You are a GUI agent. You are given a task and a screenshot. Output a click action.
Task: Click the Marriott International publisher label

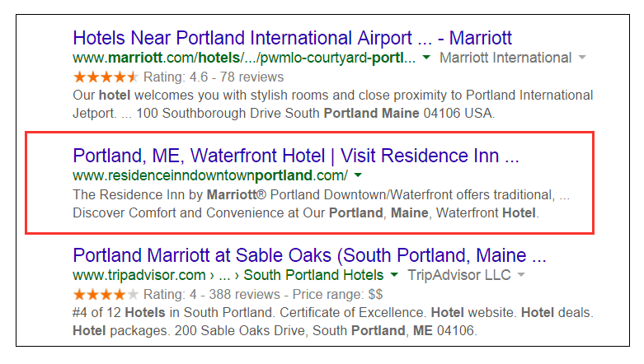[x=505, y=58]
